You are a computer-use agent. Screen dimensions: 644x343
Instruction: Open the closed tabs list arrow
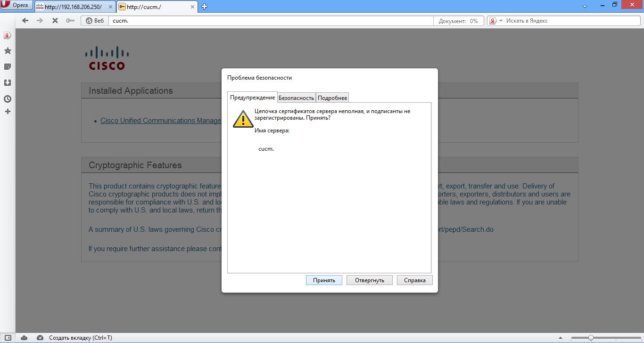[x=585, y=7]
